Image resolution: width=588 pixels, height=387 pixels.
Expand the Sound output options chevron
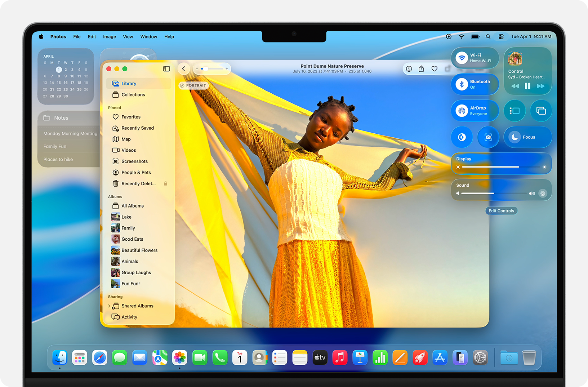(543, 193)
